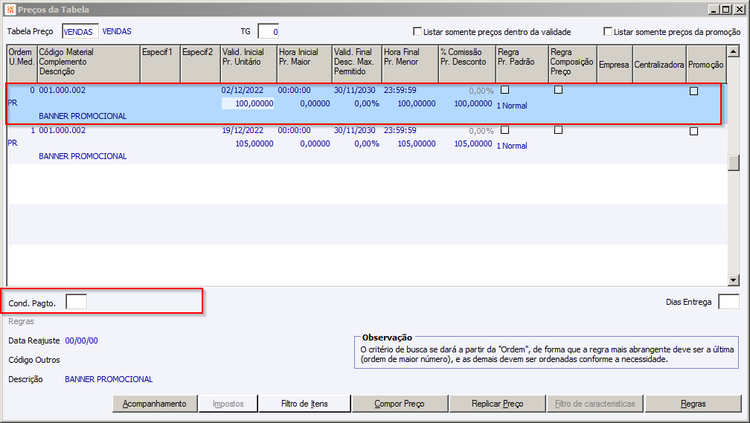This screenshot has width=750, height=423.
Task: Focus the Cond. Pagto. input field
Action: (x=76, y=301)
